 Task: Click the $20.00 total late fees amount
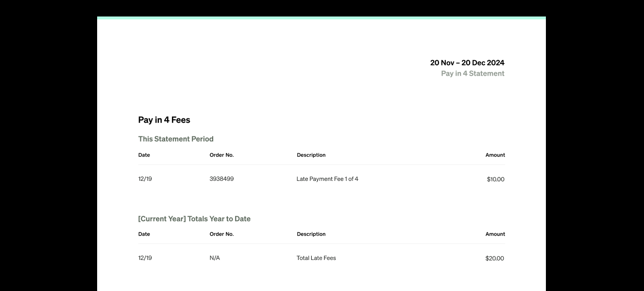pos(495,259)
